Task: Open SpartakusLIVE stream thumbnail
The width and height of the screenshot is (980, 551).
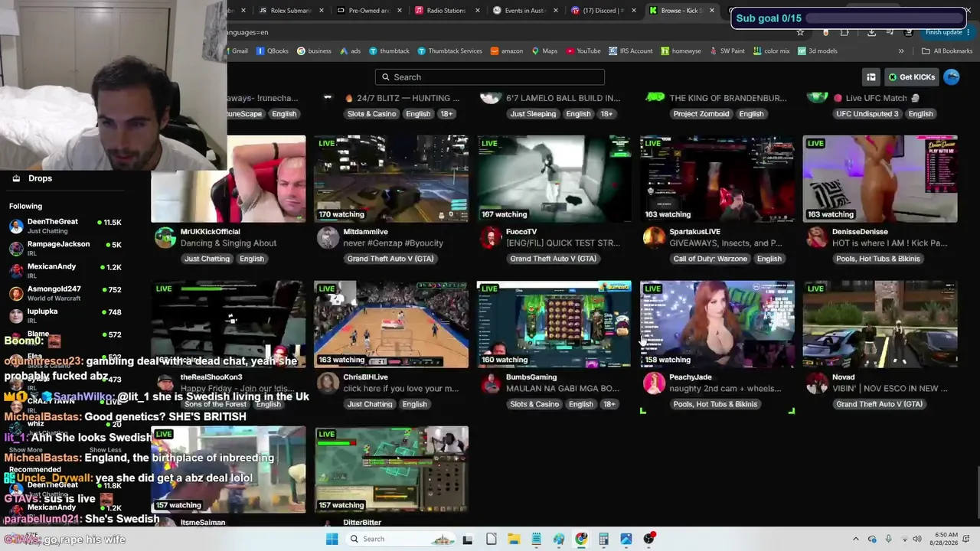Action: pyautogui.click(x=717, y=179)
